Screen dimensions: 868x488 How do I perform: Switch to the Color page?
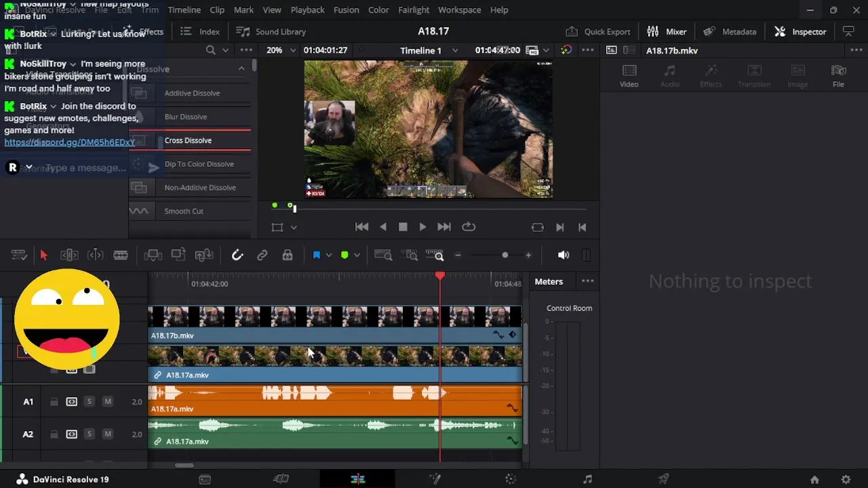[511, 479]
